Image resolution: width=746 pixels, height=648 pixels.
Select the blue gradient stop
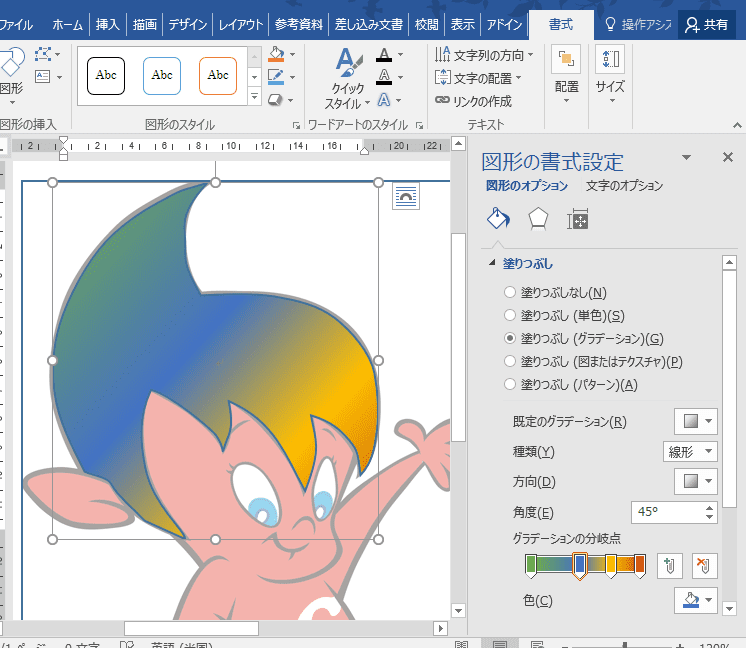pyautogui.click(x=579, y=566)
